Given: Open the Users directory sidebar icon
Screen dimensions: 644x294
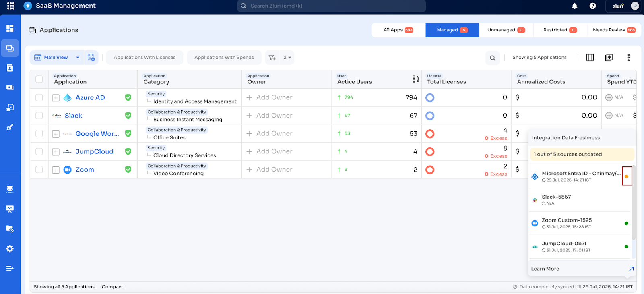Looking at the screenshot, I should tap(10, 68).
